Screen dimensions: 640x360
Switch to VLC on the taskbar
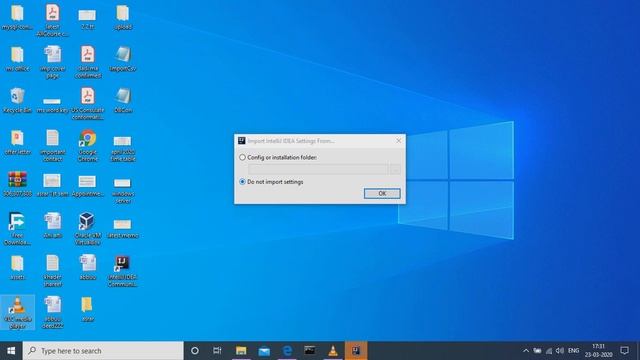click(x=333, y=351)
